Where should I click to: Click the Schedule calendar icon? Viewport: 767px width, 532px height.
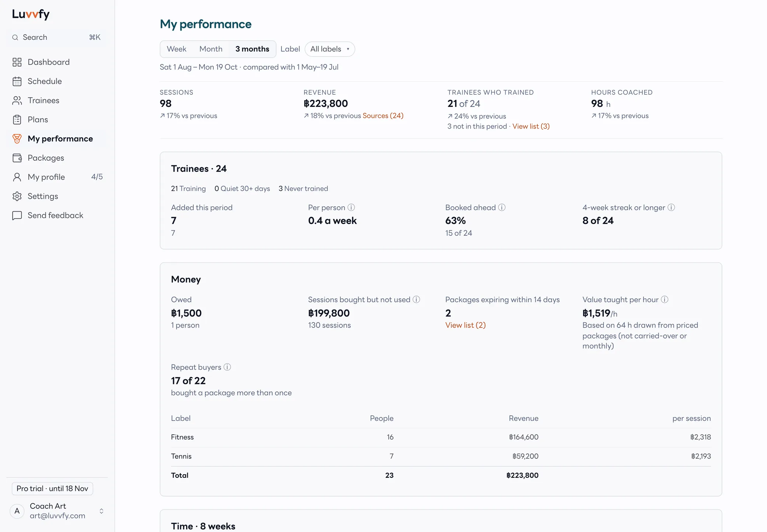pyautogui.click(x=17, y=81)
